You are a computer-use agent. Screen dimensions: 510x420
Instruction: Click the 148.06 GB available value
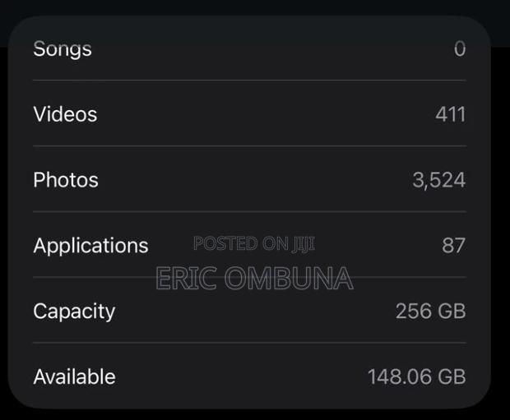[417, 376]
